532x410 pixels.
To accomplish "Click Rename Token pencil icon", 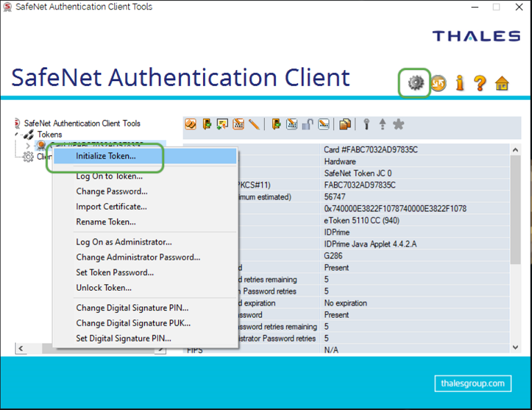I will (254, 124).
